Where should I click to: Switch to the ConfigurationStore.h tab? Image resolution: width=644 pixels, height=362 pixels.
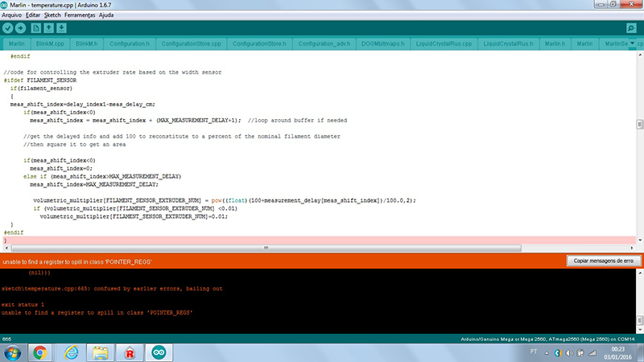click(259, 43)
